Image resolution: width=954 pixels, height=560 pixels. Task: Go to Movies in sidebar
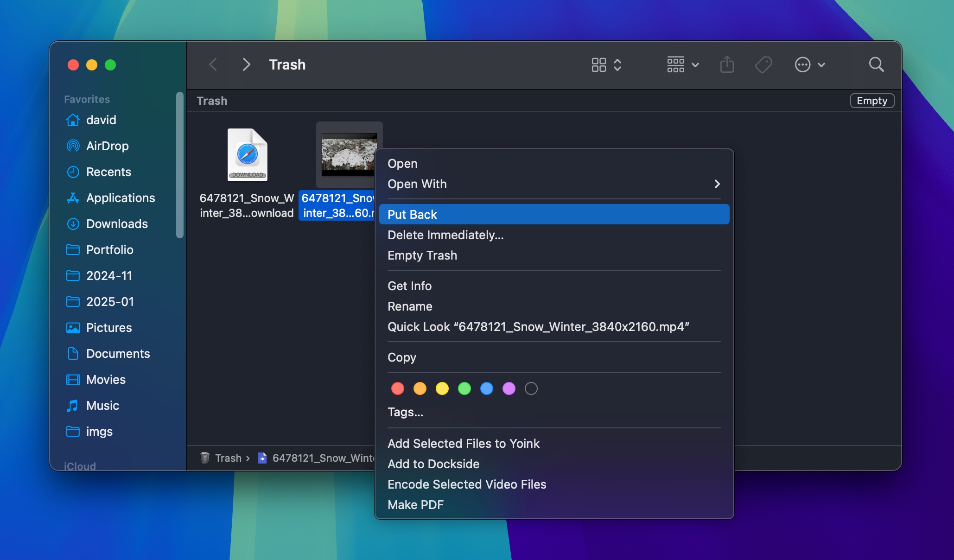pos(106,380)
